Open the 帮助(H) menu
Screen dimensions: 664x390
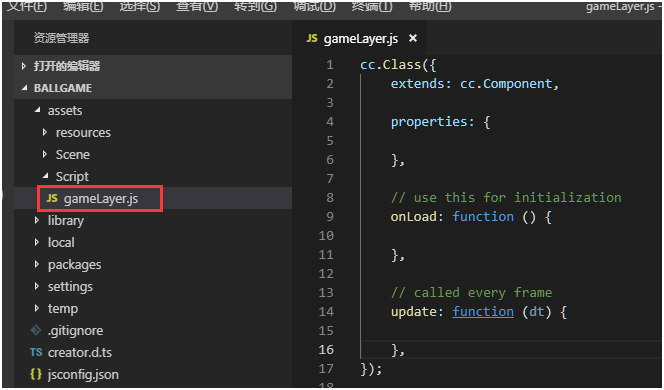pos(430,6)
